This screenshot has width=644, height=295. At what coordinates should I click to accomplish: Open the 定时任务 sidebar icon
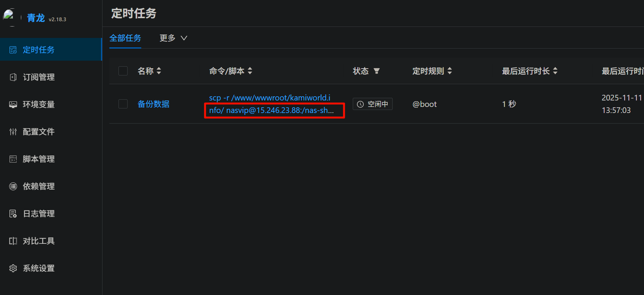tap(13, 50)
